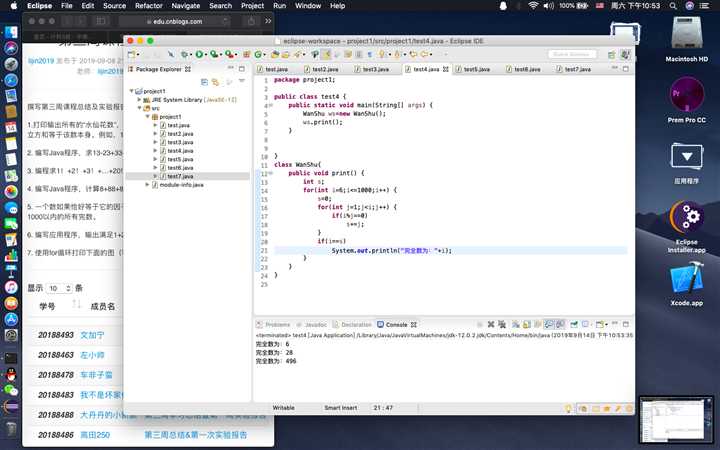Switch to the Javadoc tab
This screenshot has height=450, width=720.
click(x=312, y=324)
